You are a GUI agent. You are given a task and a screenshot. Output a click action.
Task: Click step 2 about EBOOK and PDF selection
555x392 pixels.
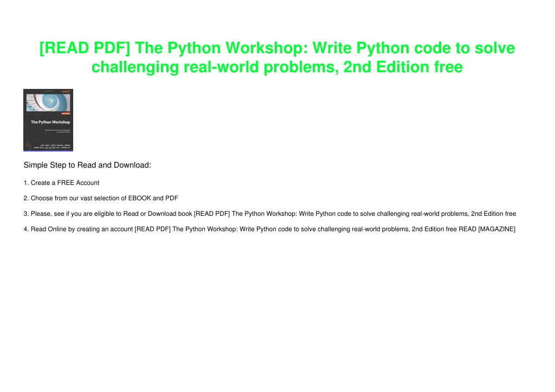click(x=101, y=198)
